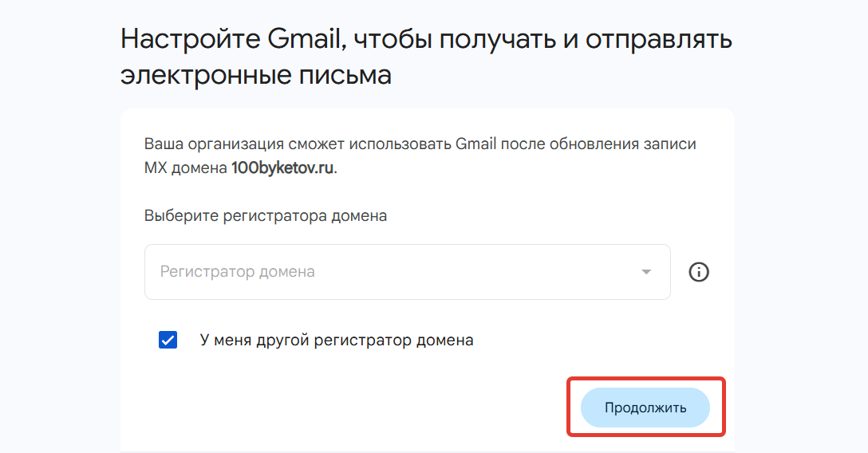Open the Регистратор домена combo box
This screenshot has height=453, width=868.
[x=408, y=272]
